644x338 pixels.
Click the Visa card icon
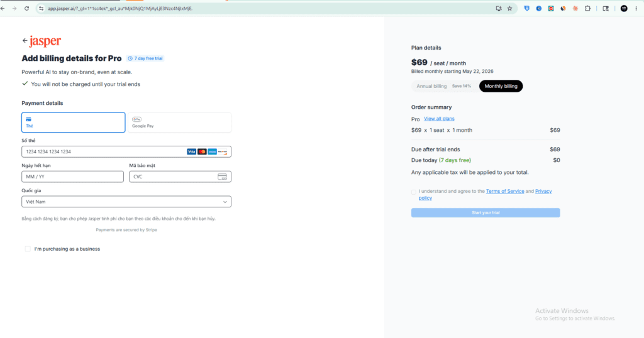click(x=191, y=152)
